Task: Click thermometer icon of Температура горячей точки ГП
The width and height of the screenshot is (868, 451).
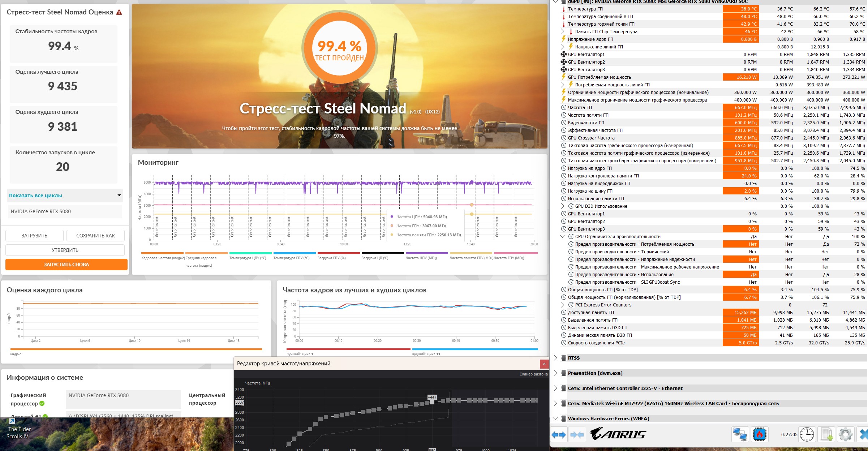Action: click(563, 24)
